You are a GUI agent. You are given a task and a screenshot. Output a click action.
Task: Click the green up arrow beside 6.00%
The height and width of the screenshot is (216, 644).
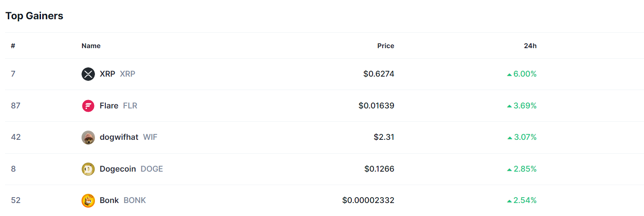pyautogui.click(x=509, y=75)
